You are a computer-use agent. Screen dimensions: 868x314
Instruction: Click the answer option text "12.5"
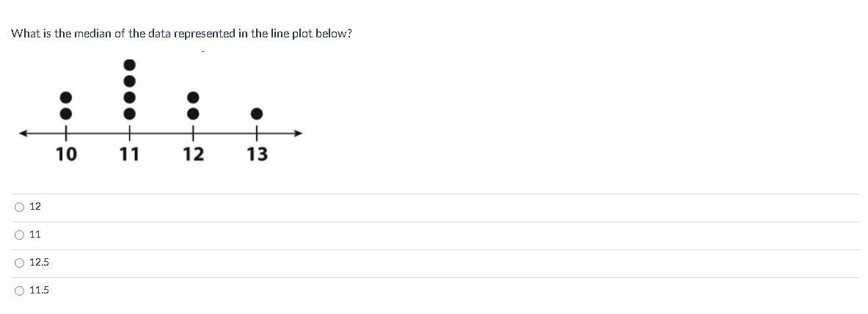[39, 263]
